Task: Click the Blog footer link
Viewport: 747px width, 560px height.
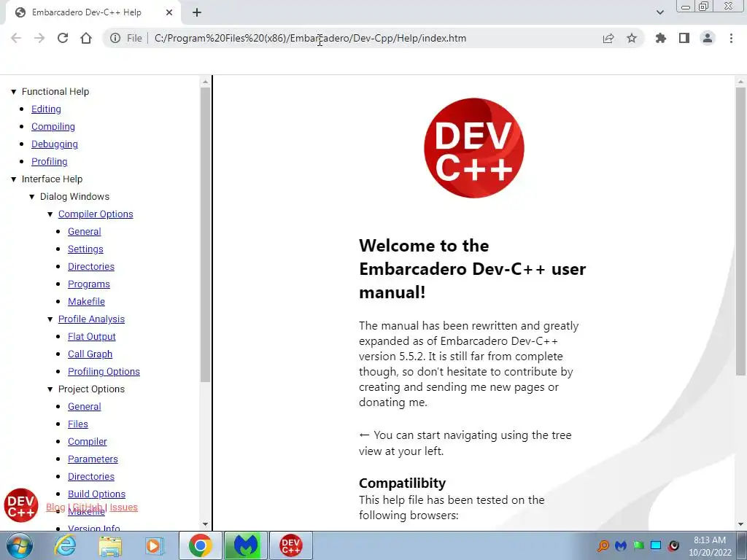Action: point(55,507)
